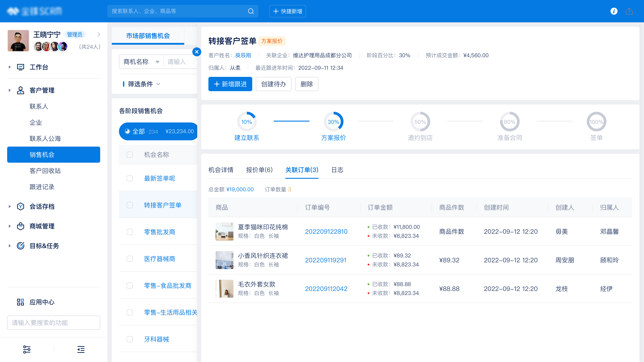The image size is (644, 362).
Task: Open order link 202209122810
Action: 326,231
